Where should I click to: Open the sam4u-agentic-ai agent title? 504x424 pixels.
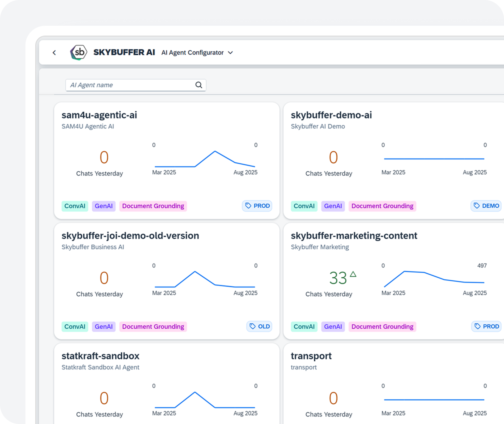(x=99, y=115)
